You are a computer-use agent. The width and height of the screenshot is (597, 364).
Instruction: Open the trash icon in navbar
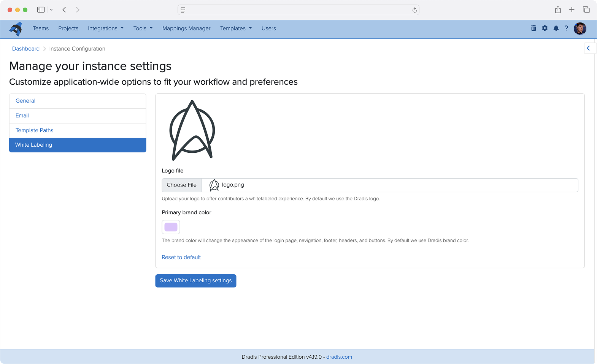point(533,28)
